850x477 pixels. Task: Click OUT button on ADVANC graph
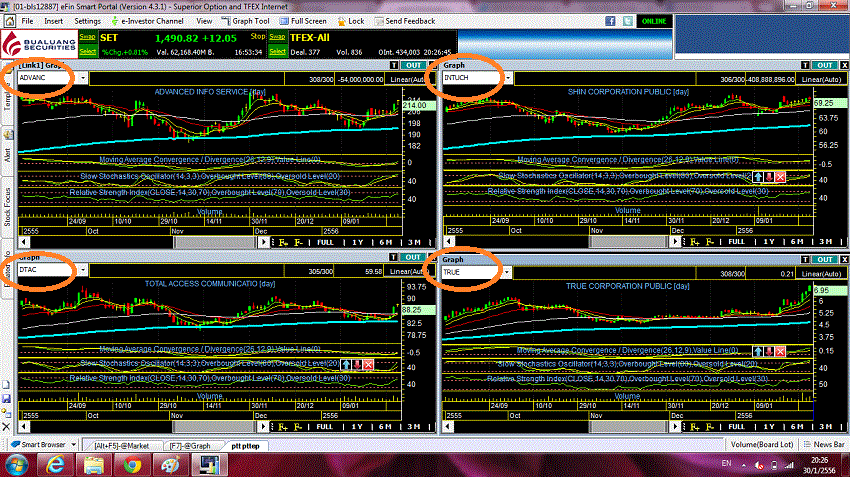413,65
